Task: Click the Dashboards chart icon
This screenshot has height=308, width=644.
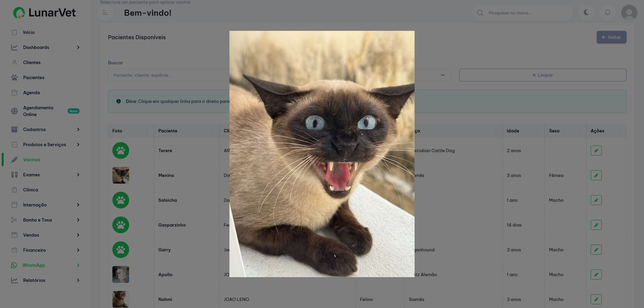Action: tap(14, 47)
